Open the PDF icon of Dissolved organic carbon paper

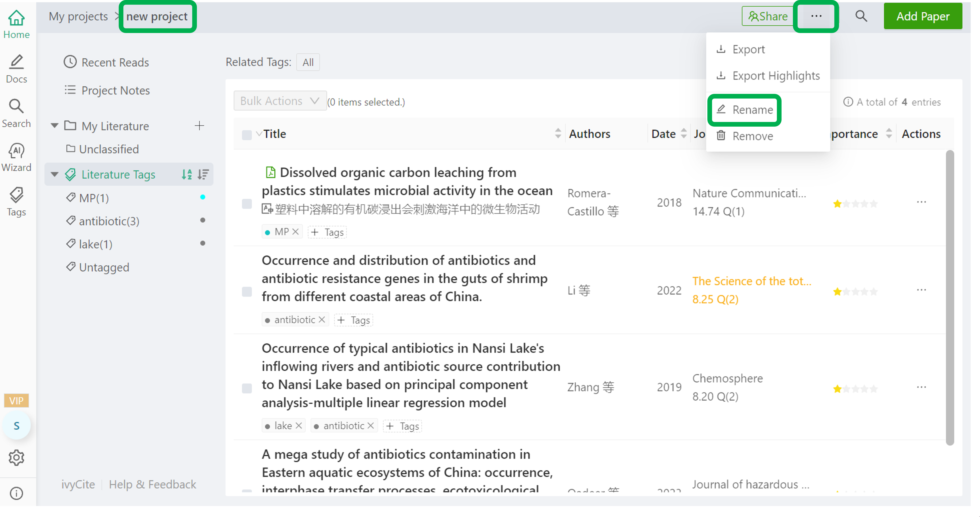[270, 173]
